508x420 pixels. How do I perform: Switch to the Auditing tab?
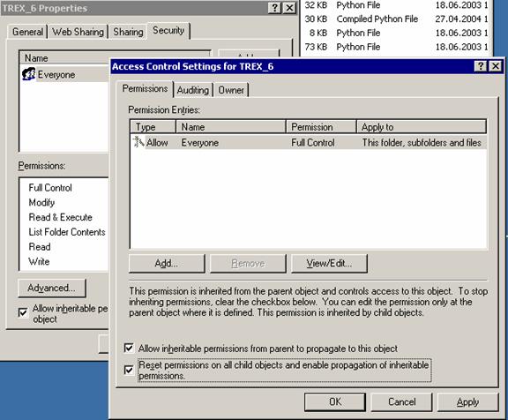(193, 90)
